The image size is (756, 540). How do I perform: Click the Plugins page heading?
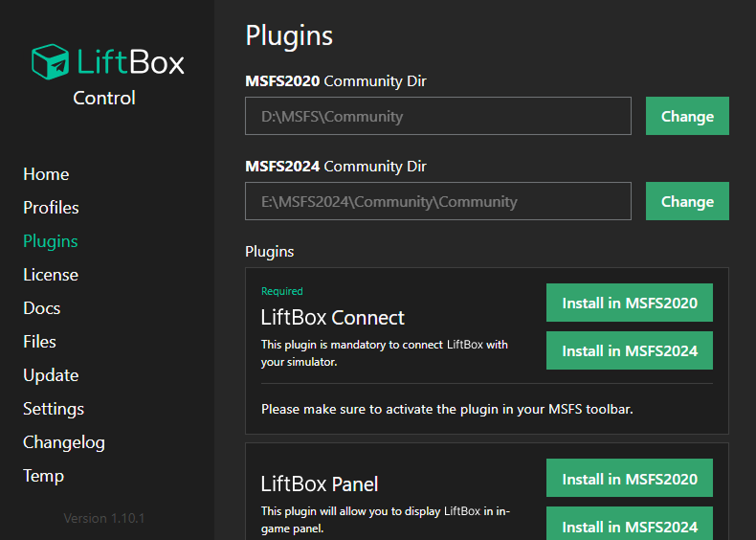[x=289, y=36]
